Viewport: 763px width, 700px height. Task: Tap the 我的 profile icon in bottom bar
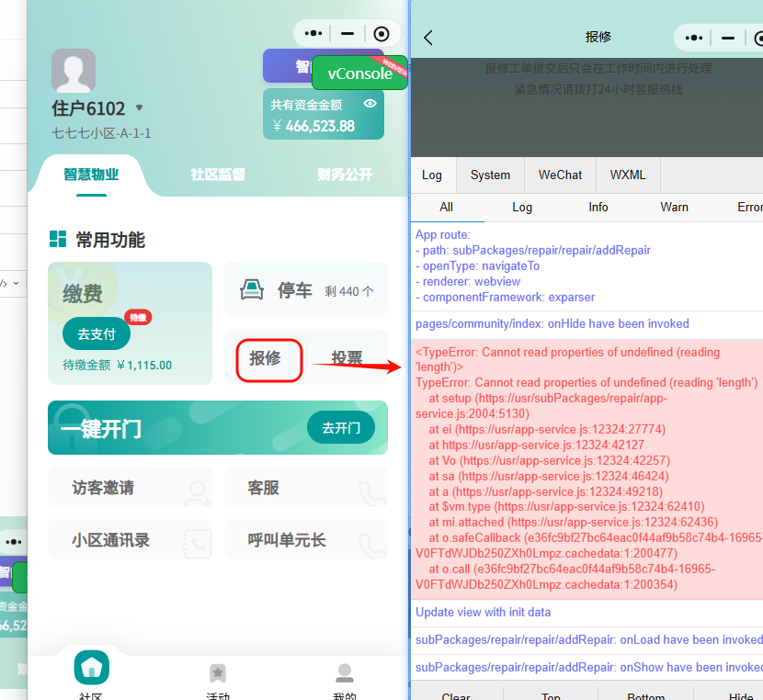coord(344,672)
